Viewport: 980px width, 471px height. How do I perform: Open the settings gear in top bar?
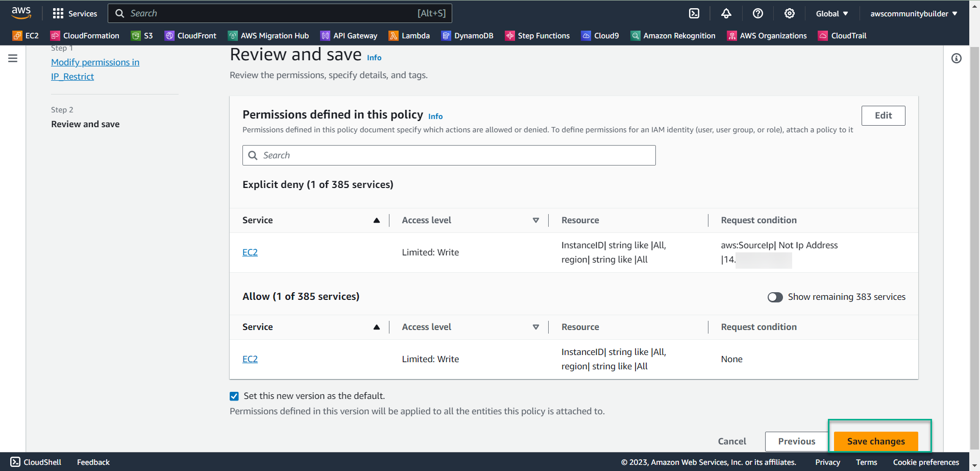pos(790,13)
